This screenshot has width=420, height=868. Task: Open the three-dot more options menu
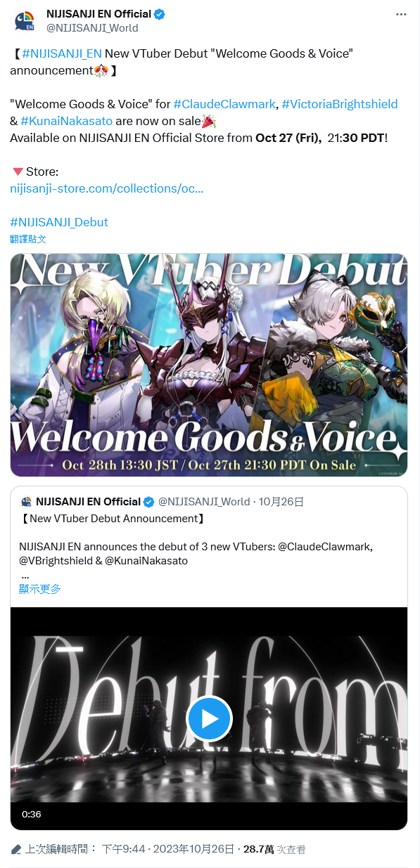[x=401, y=14]
